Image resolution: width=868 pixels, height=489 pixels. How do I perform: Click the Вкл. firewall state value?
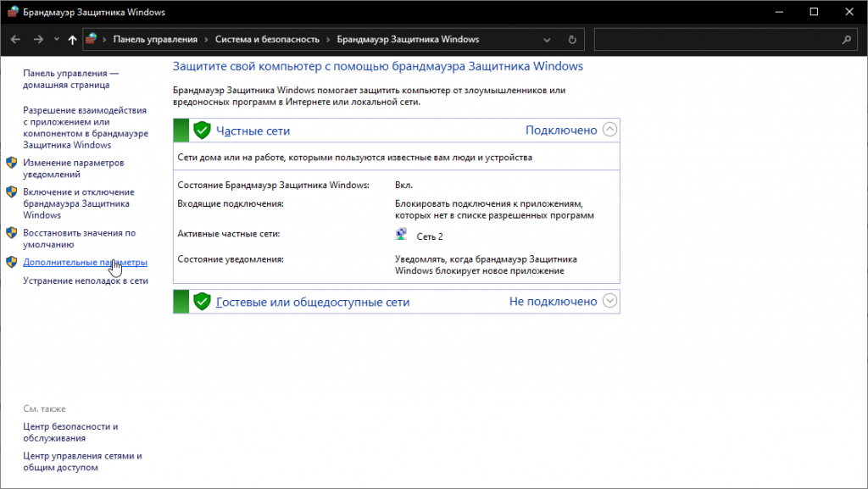(x=403, y=186)
